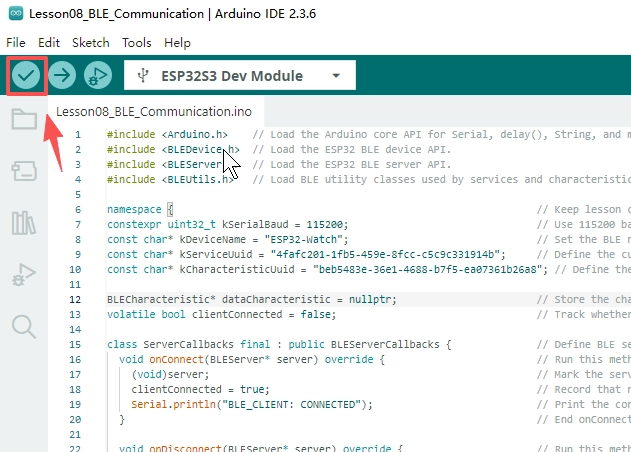Click the Upload arrow button
Screen dimensions: 631x452
click(62, 75)
